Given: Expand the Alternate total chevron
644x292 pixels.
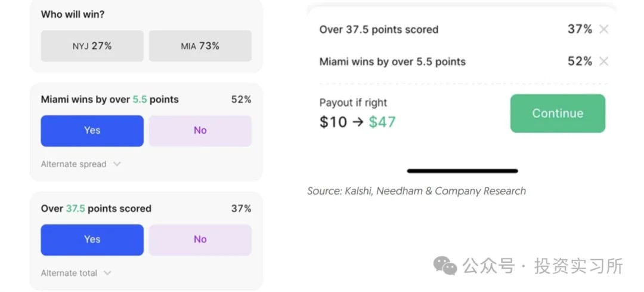Looking at the screenshot, I should pos(107,273).
